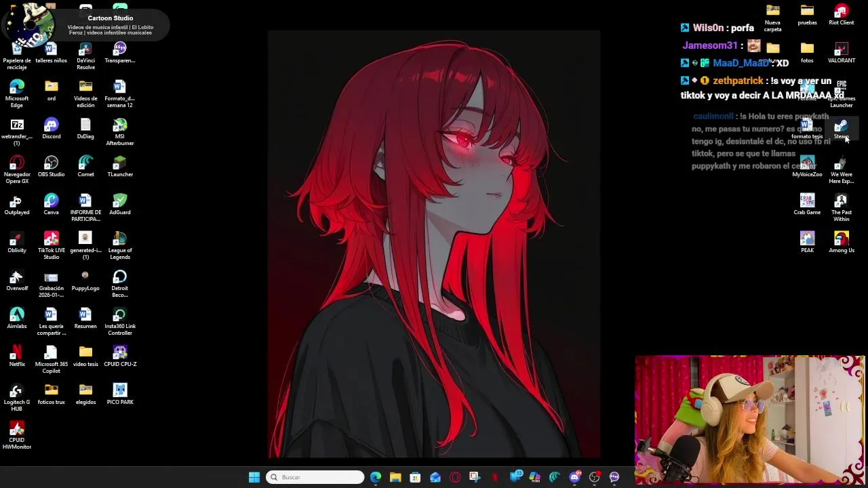The image size is (868, 488).
Task: Launch MSI Afterburner shortcut
Action: pyautogui.click(x=119, y=131)
